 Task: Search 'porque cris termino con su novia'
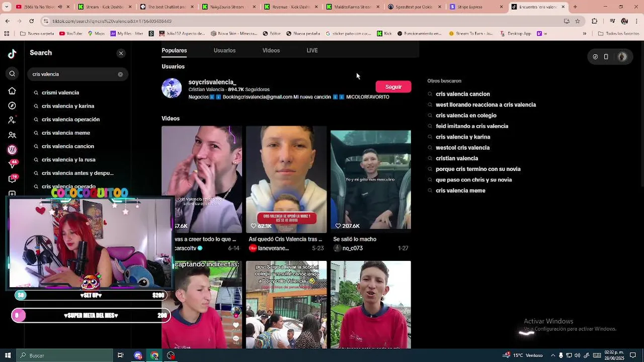point(478,169)
